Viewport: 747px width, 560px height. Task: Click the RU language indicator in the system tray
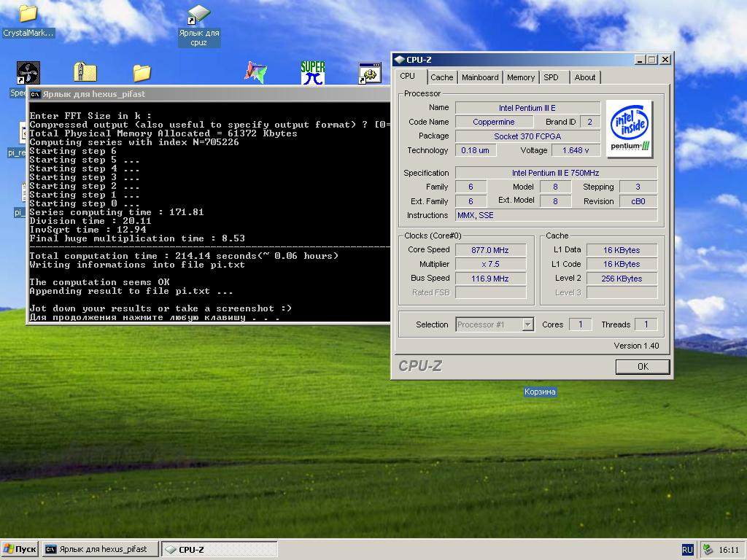687,550
